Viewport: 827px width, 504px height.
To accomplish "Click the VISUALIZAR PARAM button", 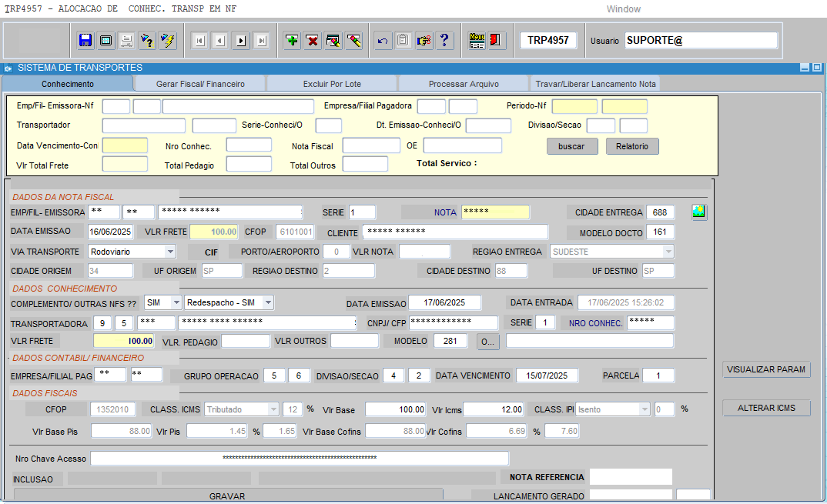I will tap(766, 370).
